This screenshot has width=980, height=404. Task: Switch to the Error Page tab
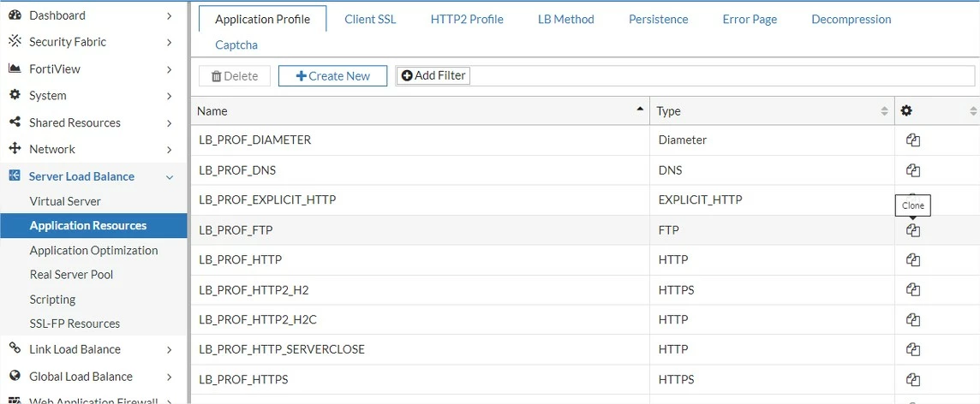pyautogui.click(x=750, y=20)
